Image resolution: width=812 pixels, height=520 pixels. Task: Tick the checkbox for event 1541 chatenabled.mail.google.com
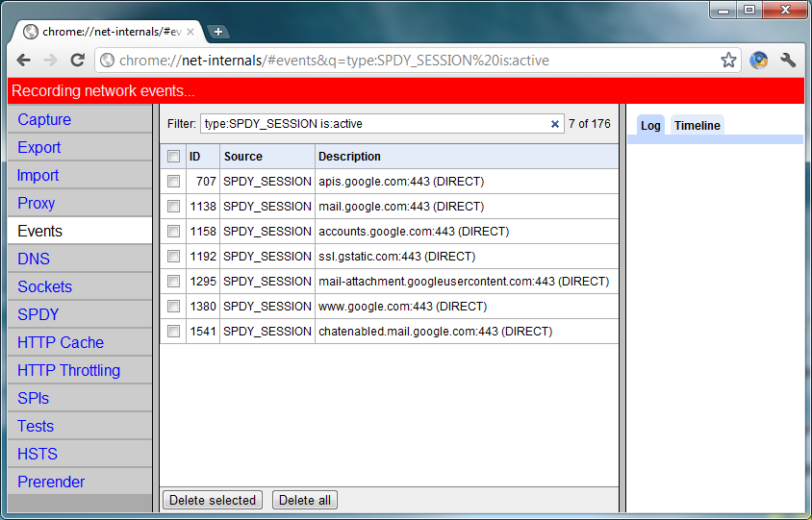point(173,332)
